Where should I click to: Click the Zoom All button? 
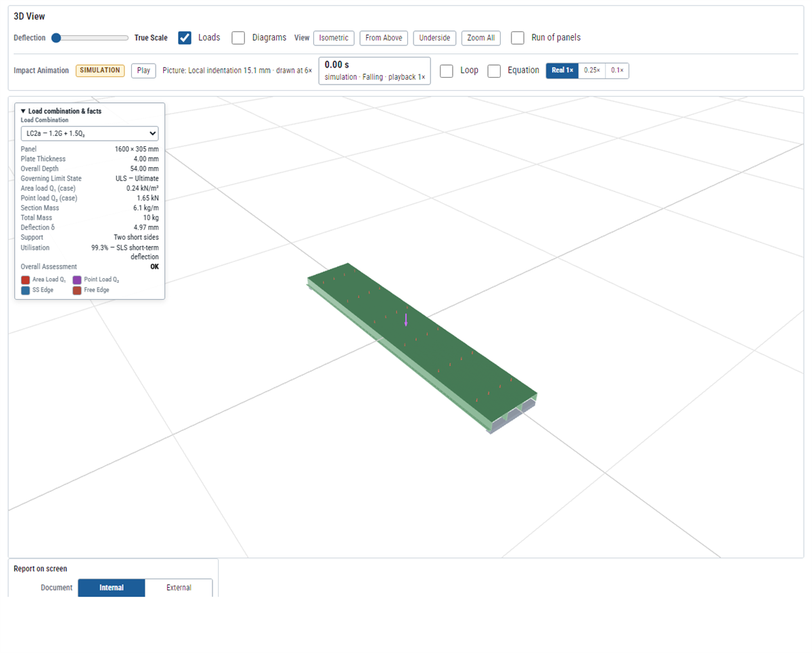(x=481, y=38)
